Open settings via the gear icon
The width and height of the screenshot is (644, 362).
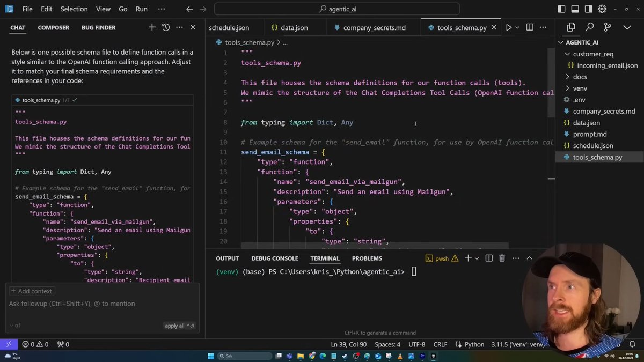[602, 9]
